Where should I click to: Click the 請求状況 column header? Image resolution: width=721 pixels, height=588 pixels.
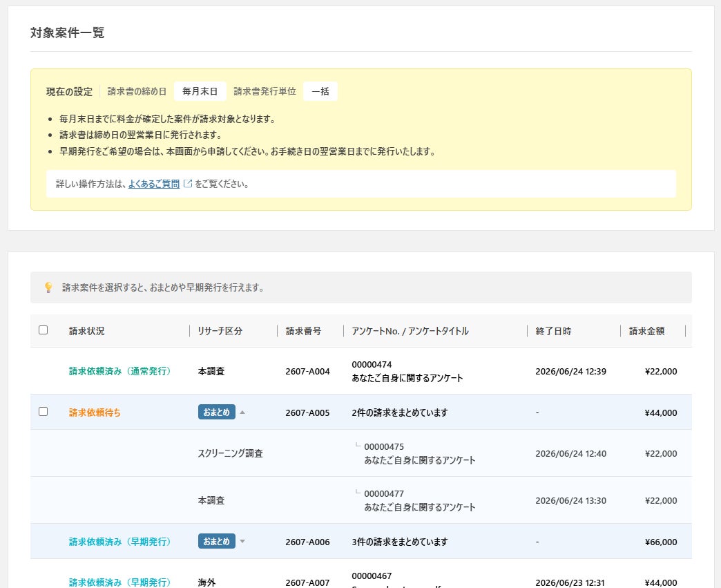pos(87,331)
